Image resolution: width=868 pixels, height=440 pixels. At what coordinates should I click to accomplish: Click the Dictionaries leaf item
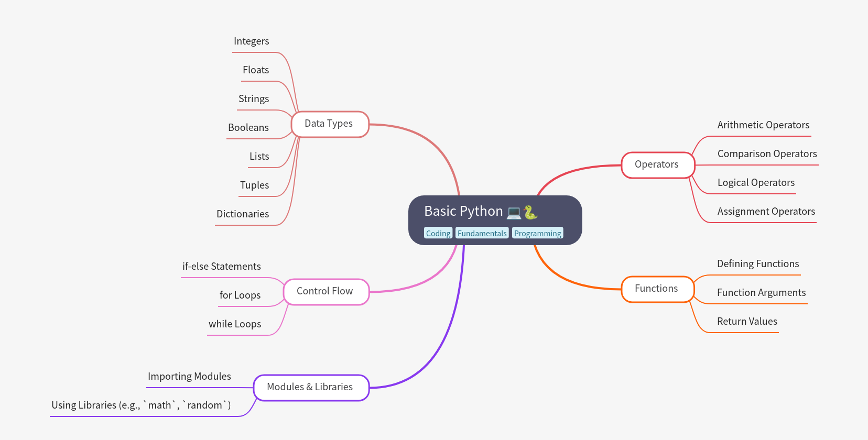pos(243,214)
